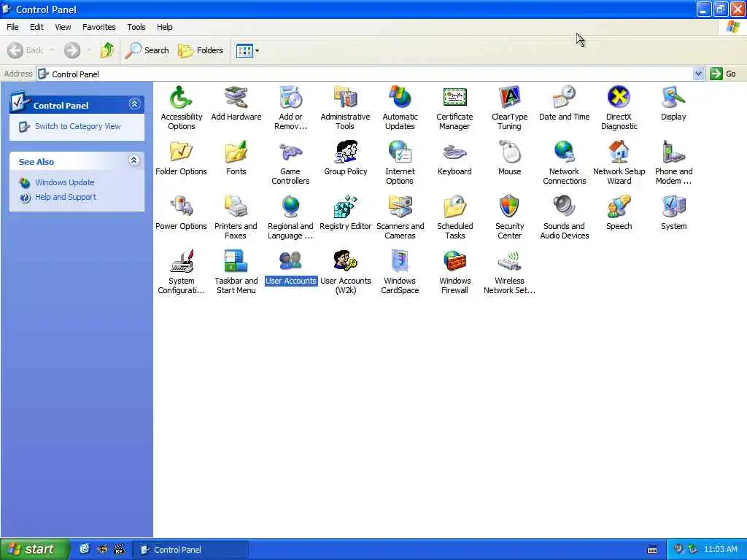Open the Start menu

pos(34,550)
